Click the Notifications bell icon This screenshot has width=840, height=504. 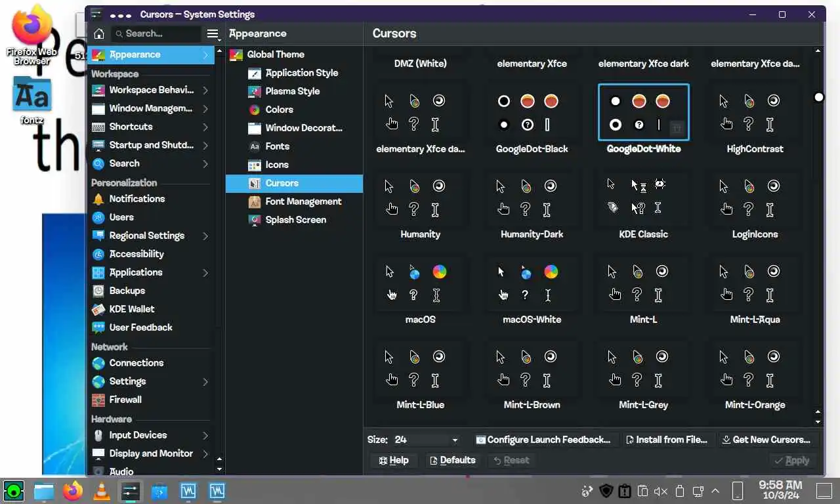98,199
